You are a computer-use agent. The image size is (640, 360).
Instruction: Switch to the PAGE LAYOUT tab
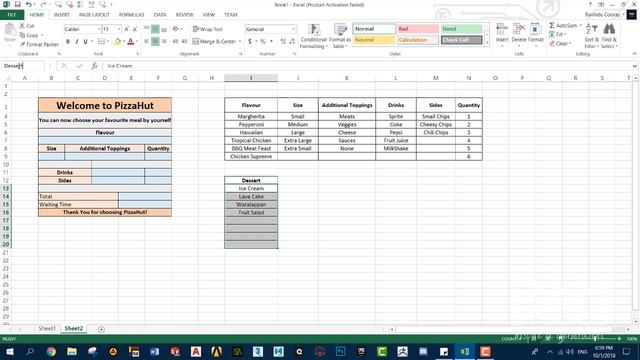coord(94,15)
